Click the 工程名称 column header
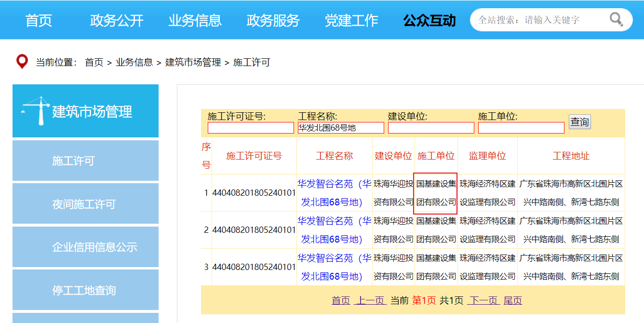644x323 pixels. (335, 156)
